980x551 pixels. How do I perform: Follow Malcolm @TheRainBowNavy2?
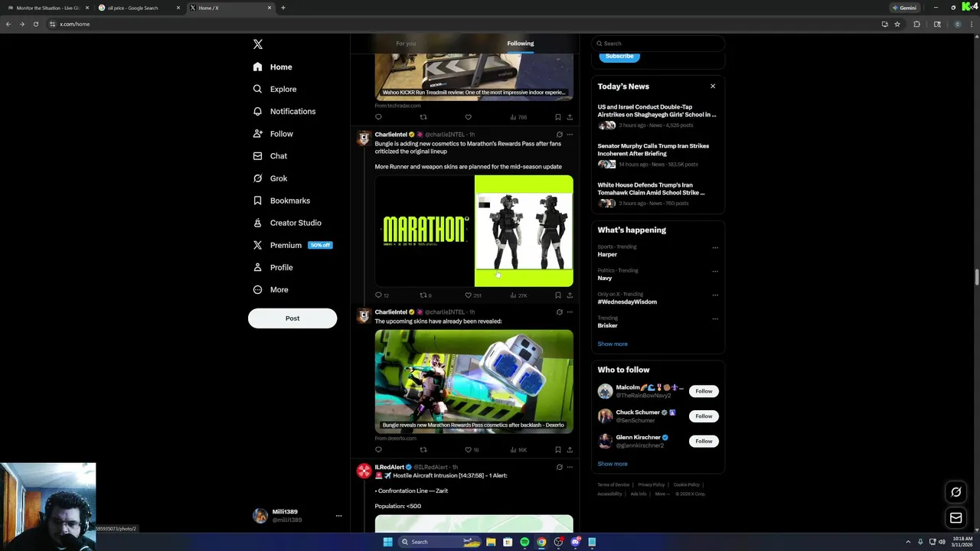coord(704,391)
